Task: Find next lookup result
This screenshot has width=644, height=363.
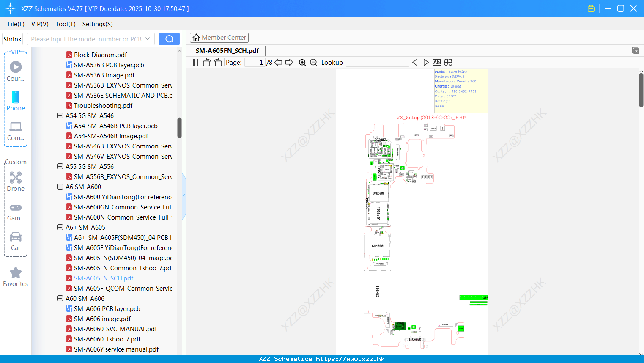Action: [x=426, y=62]
